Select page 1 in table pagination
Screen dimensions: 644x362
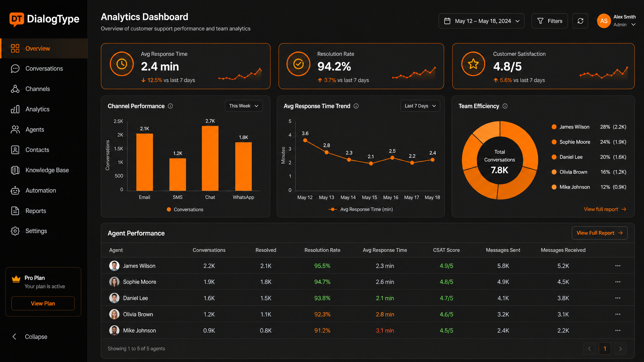[605, 349]
